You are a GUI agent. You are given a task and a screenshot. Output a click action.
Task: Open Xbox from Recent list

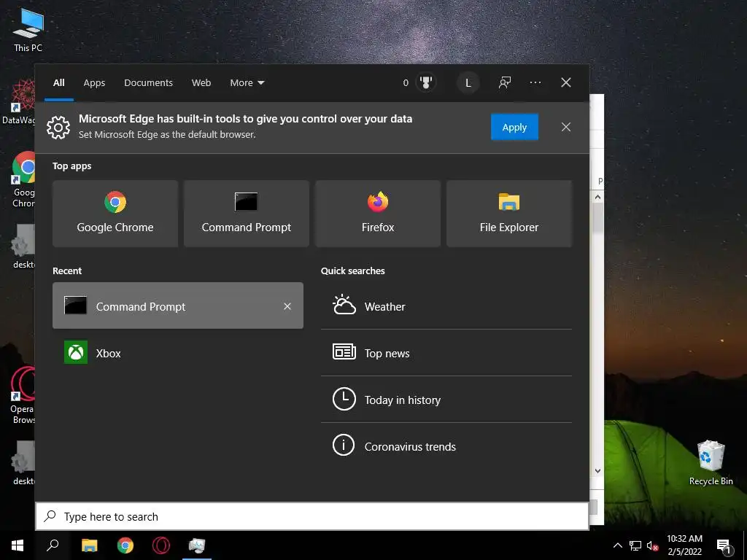[x=178, y=353]
